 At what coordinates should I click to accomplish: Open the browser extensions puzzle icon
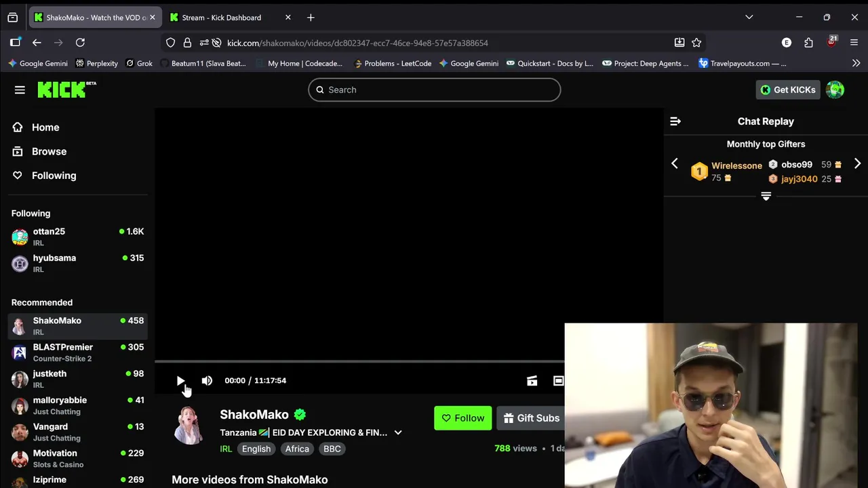point(808,43)
